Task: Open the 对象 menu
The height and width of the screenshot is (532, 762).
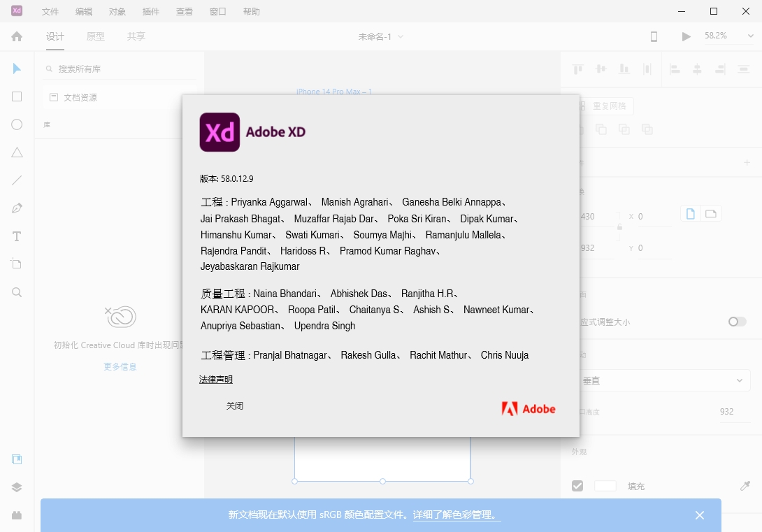Action: pos(117,12)
